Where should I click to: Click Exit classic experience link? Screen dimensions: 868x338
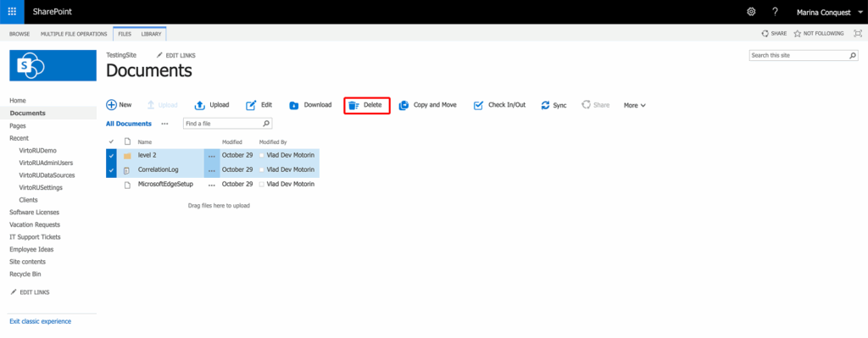click(x=41, y=321)
